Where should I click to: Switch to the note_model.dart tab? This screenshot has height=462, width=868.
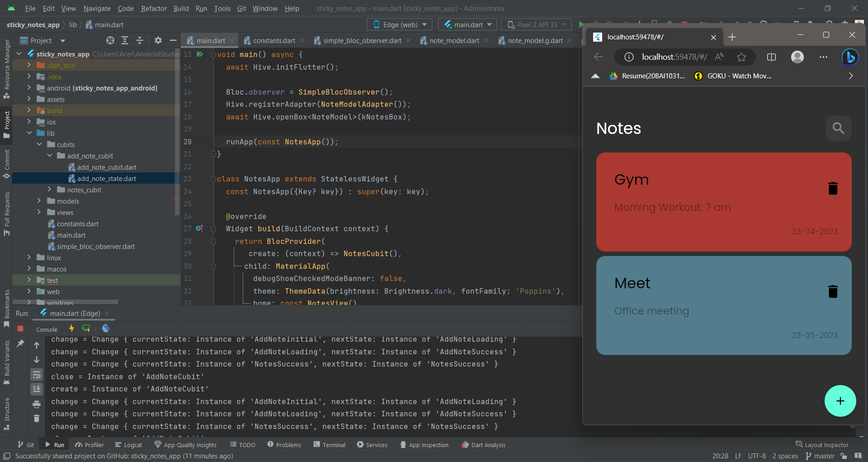453,40
